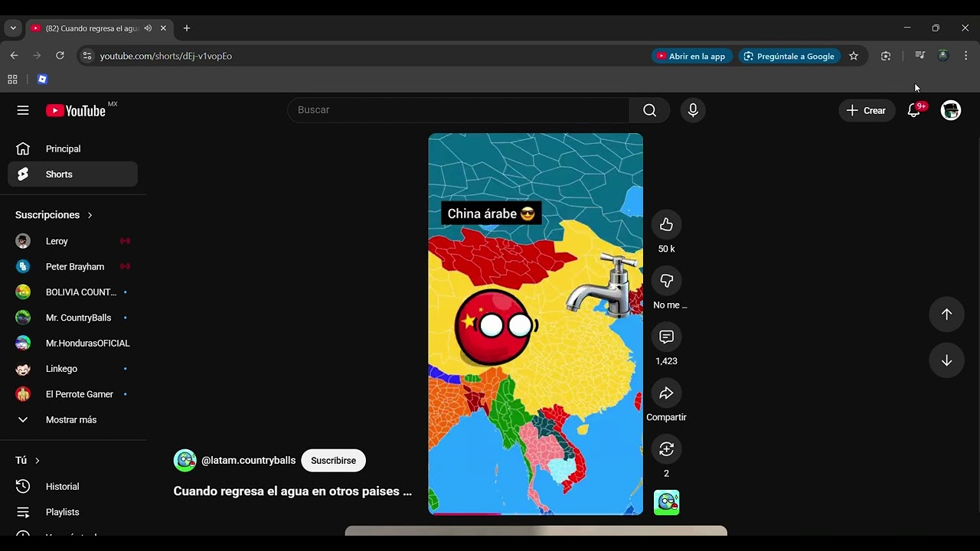Open a new browser tab

coord(186,28)
